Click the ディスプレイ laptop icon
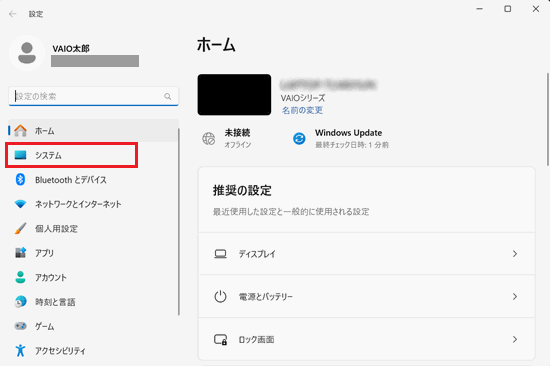This screenshot has height=366, width=550. (220, 254)
